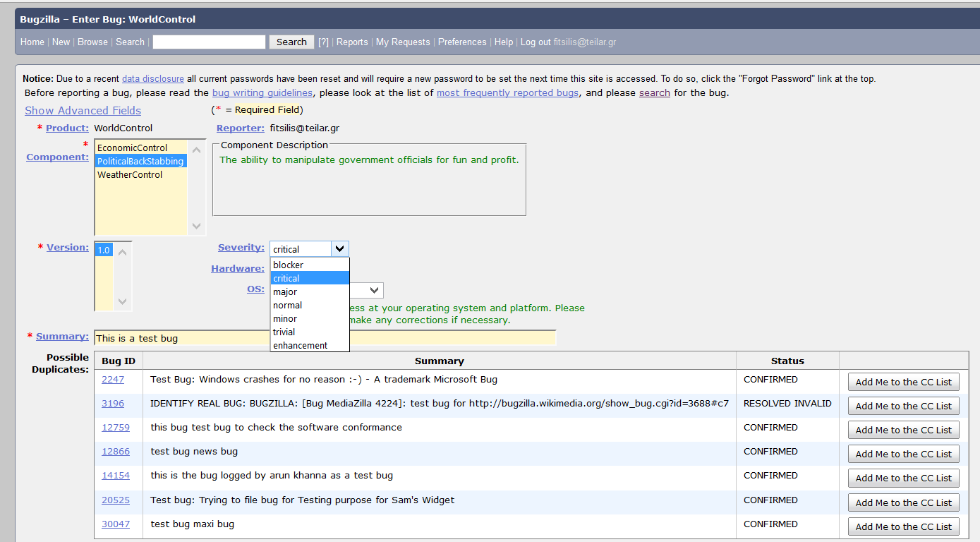
Task: Add me to CC list for bug 30047
Action: pos(904,526)
